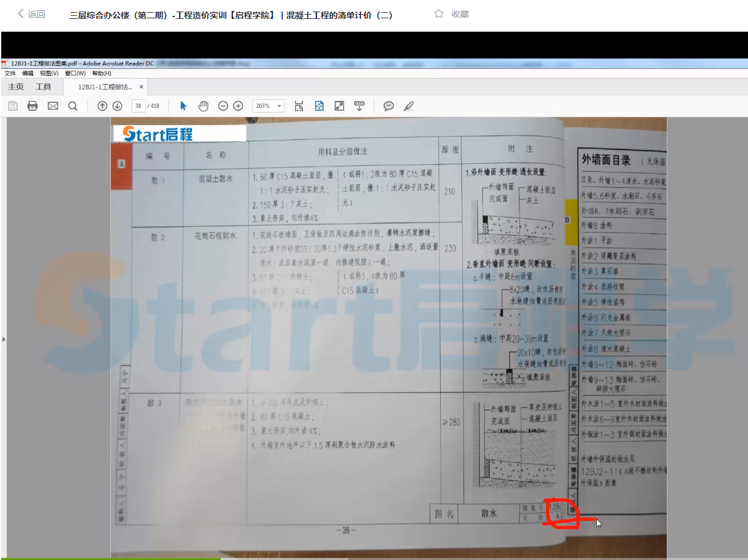Click the 收藏 favorite label
This screenshot has width=748, height=560.
coord(460,14)
